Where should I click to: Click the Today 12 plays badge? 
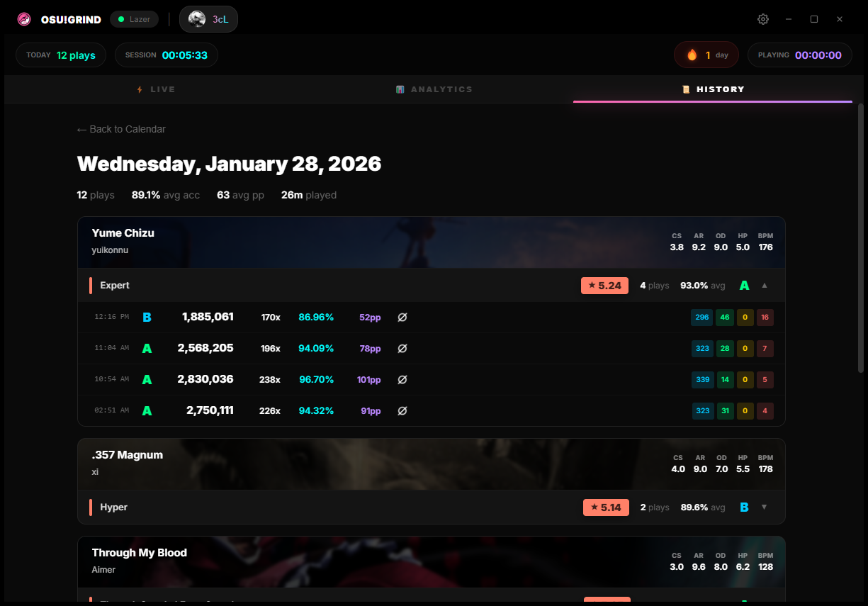(61, 55)
